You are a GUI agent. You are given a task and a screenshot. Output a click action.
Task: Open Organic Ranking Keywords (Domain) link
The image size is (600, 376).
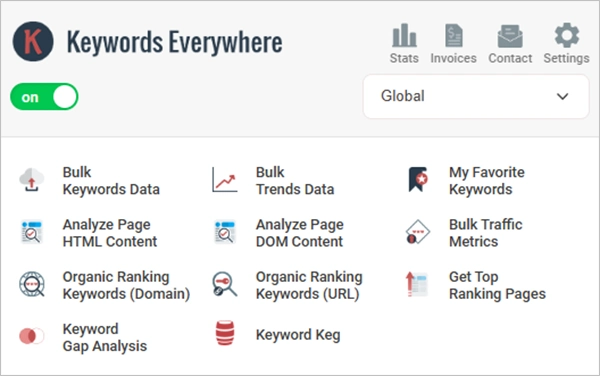[126, 285]
